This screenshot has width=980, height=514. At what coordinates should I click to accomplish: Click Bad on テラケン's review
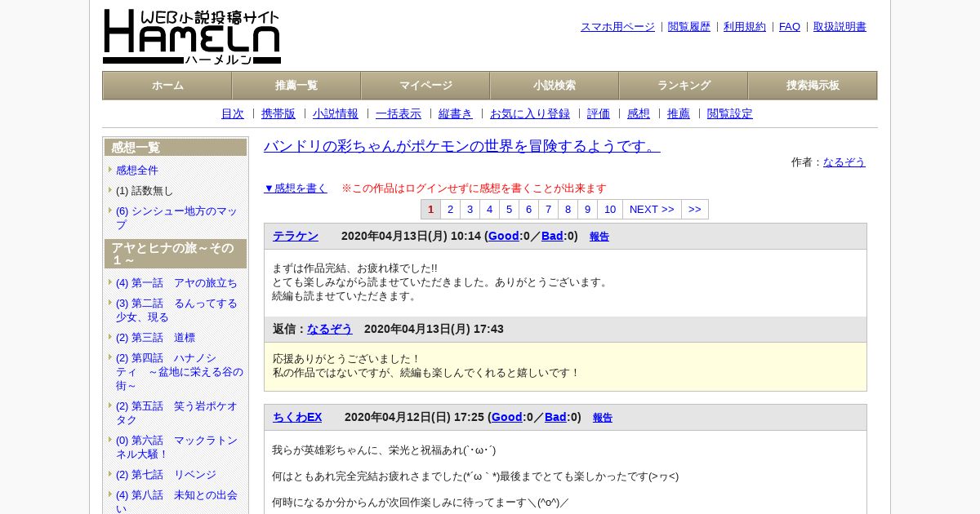click(x=552, y=236)
